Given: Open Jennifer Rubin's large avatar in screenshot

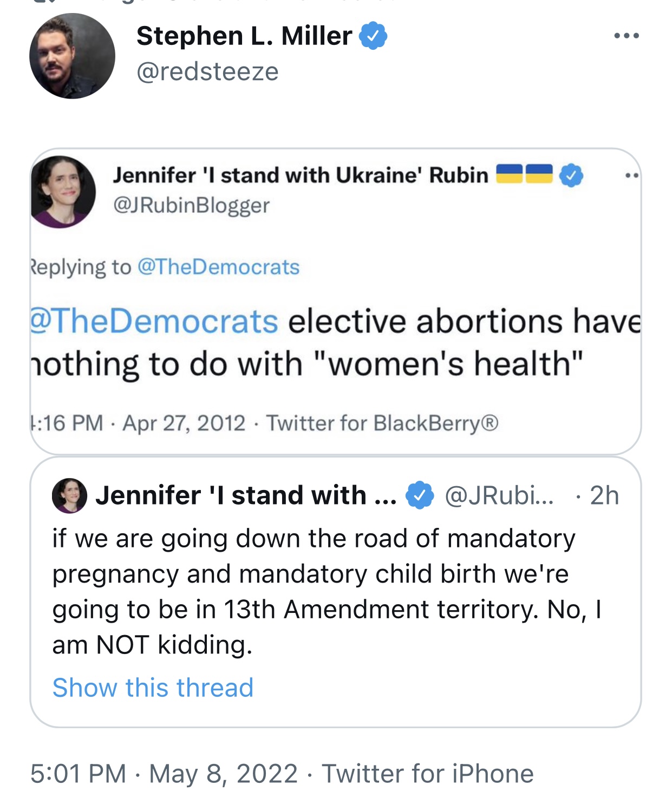Looking at the screenshot, I should tap(62, 192).
